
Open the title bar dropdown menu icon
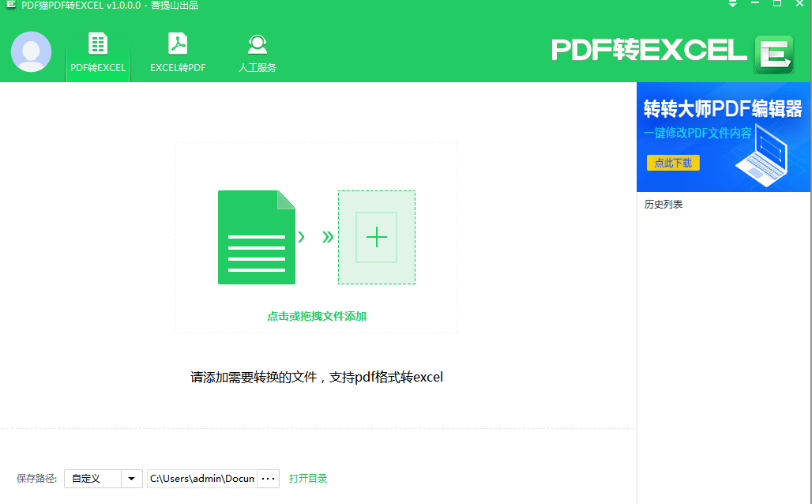point(732,4)
